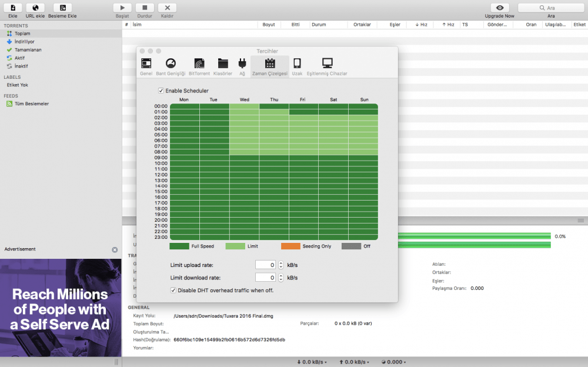Select İndiriliyor in the torrents sidebar
Screen dimensions: 588x367
[24, 42]
